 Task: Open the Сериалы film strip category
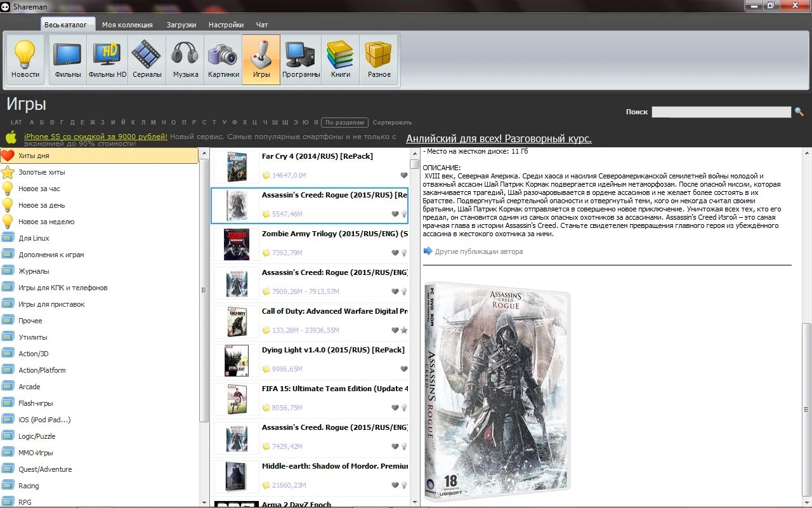pyautogui.click(x=147, y=60)
